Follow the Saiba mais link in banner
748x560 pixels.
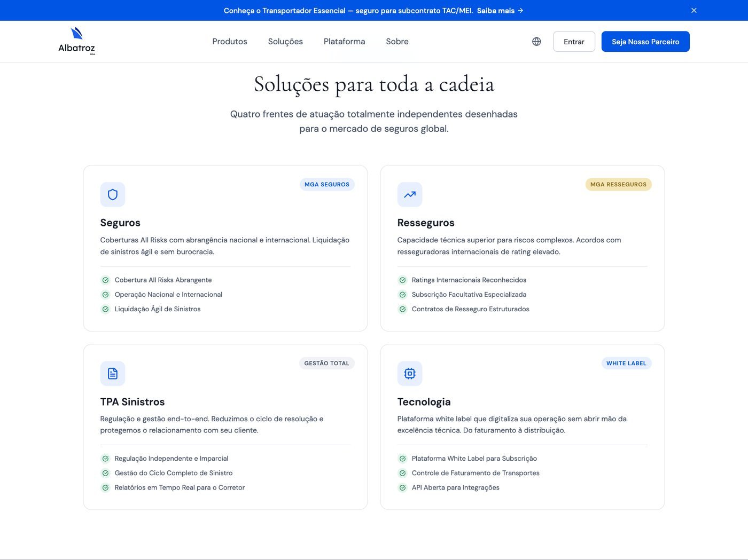tap(500, 11)
